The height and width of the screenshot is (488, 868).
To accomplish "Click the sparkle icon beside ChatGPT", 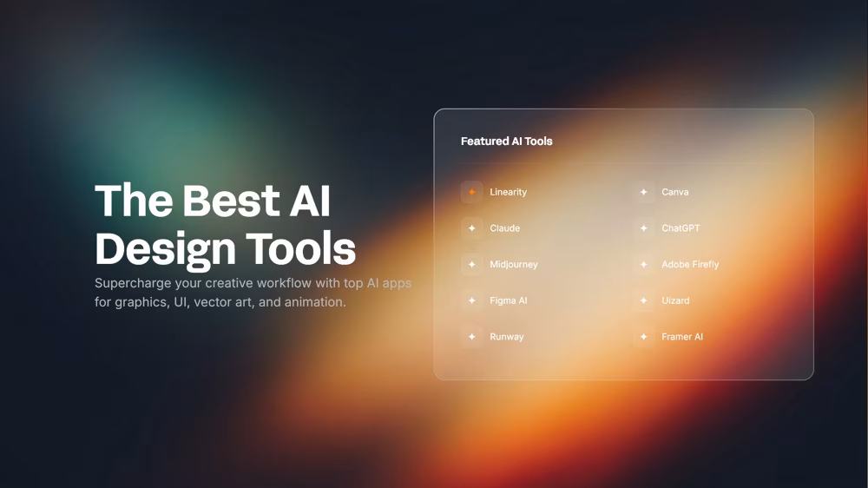I will pyautogui.click(x=643, y=228).
